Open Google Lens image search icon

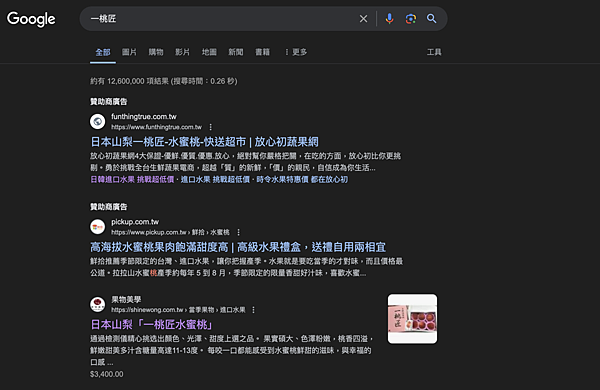click(x=411, y=19)
